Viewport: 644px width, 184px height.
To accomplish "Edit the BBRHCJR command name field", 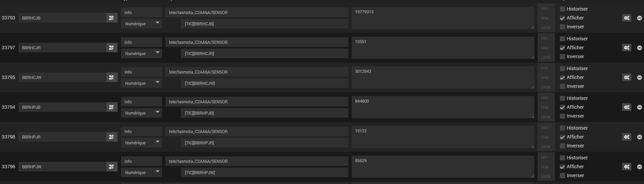I will pyautogui.click(x=62, y=48).
